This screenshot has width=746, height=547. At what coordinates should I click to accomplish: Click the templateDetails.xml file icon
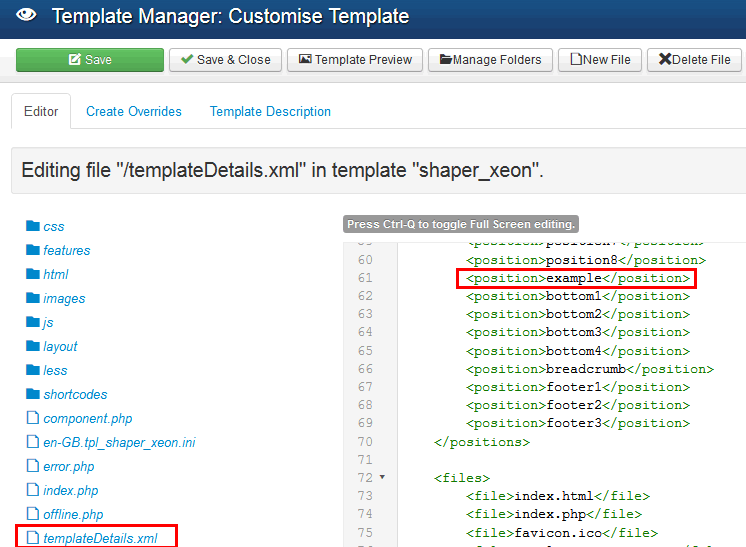(32, 538)
